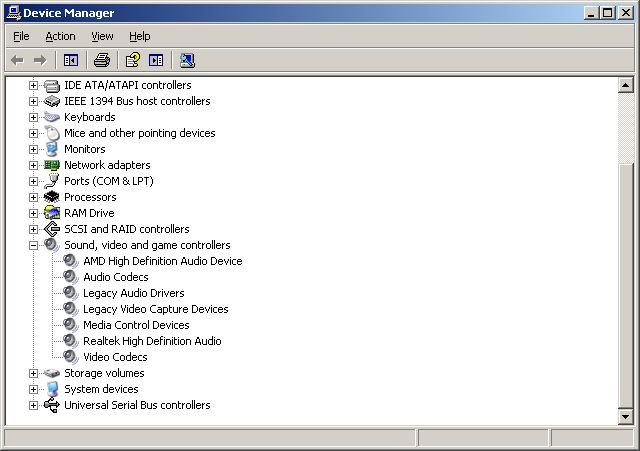Click the RAM Drive icon
640x451 pixels.
(x=52, y=213)
